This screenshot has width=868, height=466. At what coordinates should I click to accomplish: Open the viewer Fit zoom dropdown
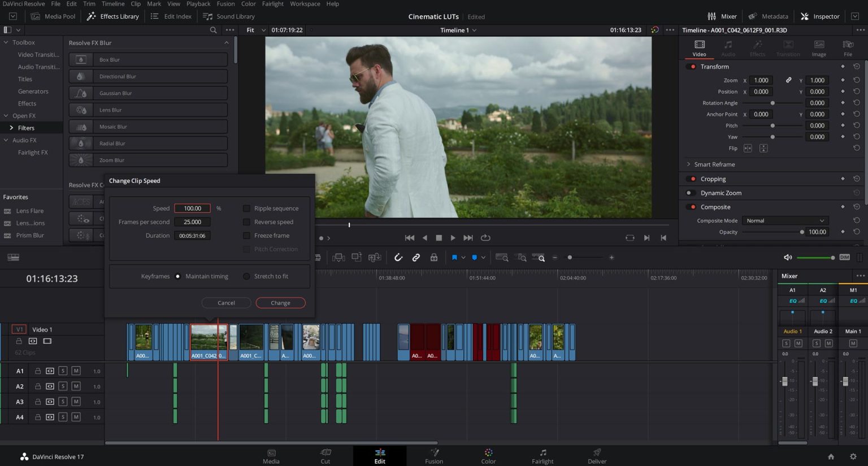point(255,30)
